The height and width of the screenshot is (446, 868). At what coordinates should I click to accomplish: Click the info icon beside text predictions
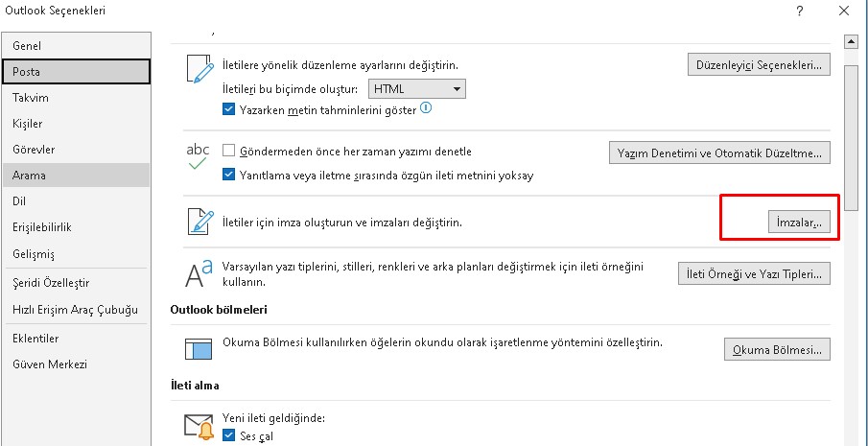click(x=425, y=107)
